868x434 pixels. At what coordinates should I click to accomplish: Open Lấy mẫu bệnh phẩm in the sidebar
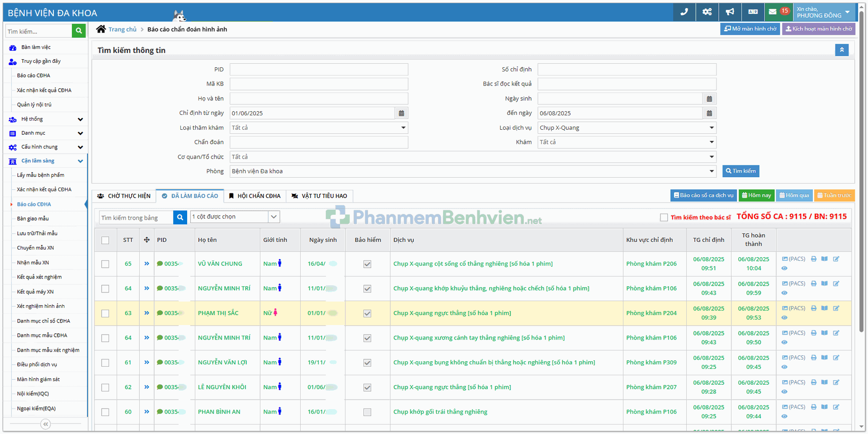tap(41, 175)
